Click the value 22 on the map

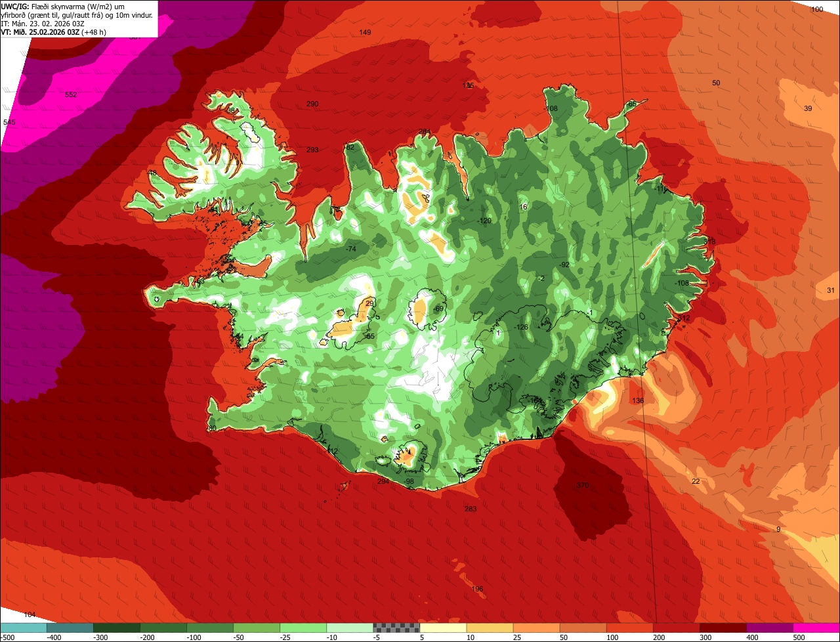click(696, 481)
